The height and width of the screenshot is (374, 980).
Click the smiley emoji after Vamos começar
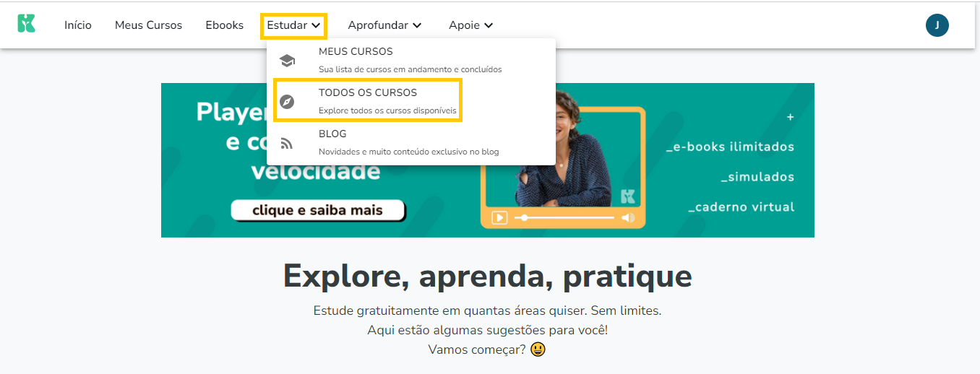coord(538,349)
